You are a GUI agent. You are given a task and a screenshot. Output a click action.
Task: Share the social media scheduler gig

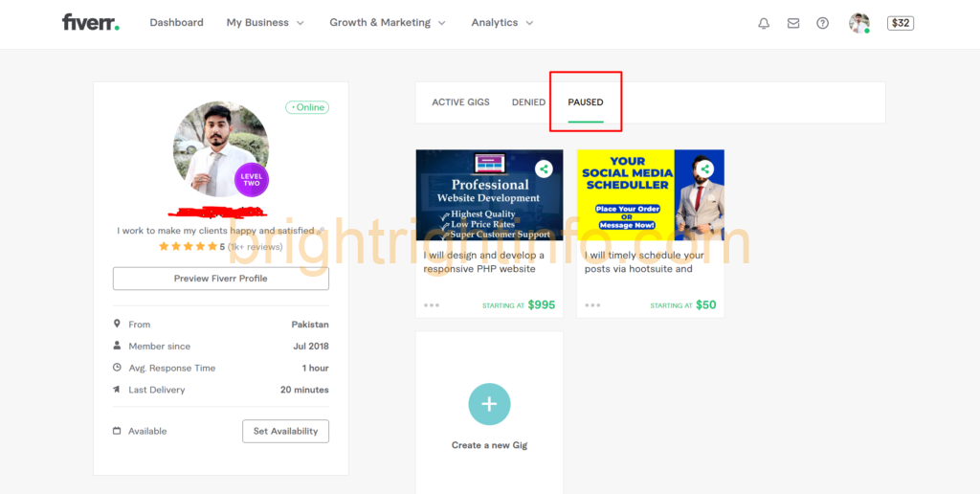[705, 168]
